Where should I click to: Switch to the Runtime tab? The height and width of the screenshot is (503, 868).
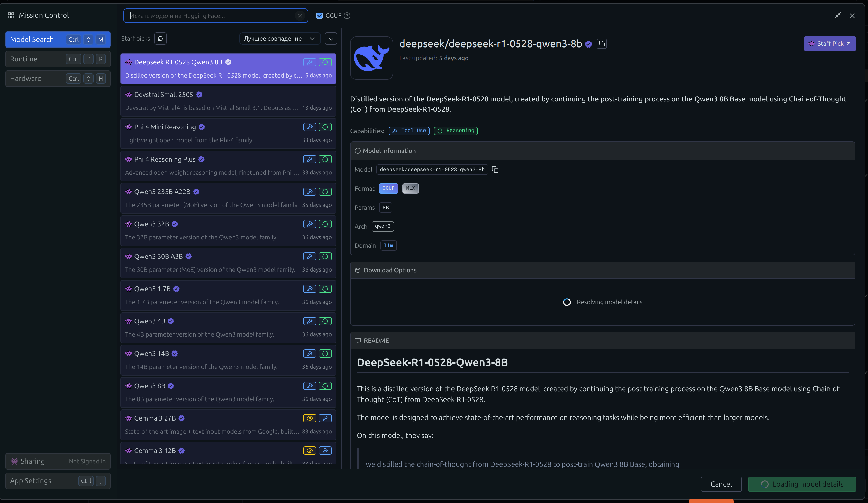58,59
